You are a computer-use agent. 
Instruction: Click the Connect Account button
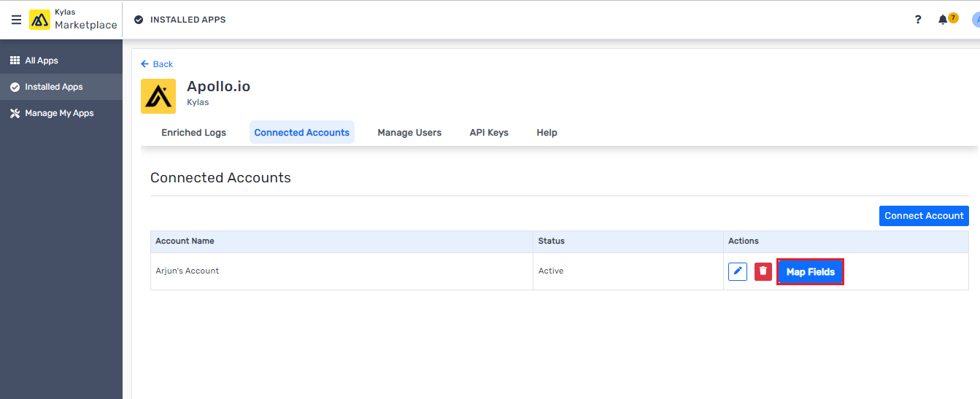[924, 216]
